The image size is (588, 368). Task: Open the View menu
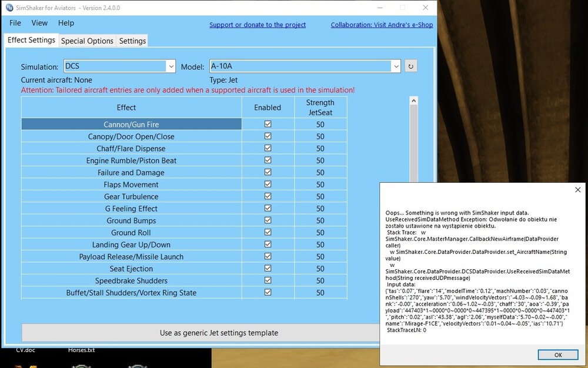(39, 23)
